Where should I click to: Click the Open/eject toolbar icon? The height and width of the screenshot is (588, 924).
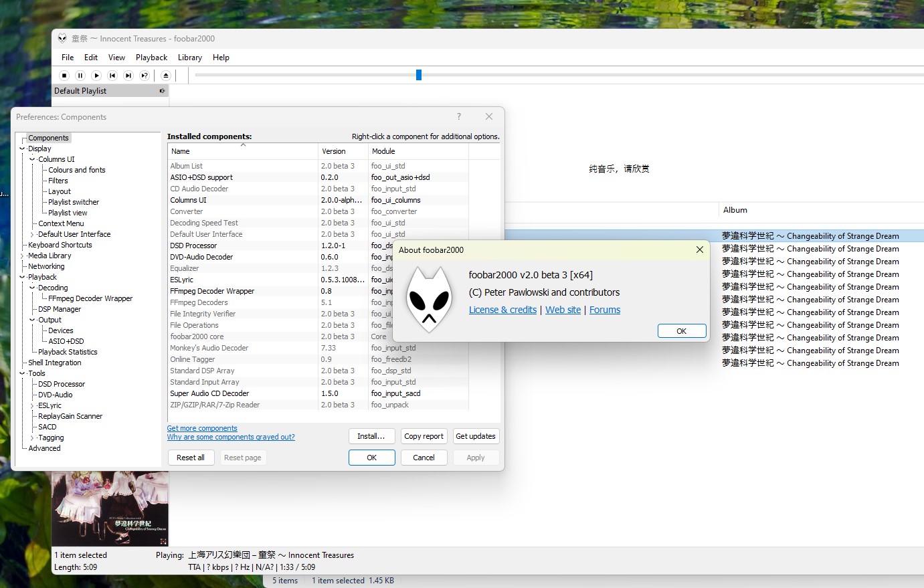(x=166, y=76)
